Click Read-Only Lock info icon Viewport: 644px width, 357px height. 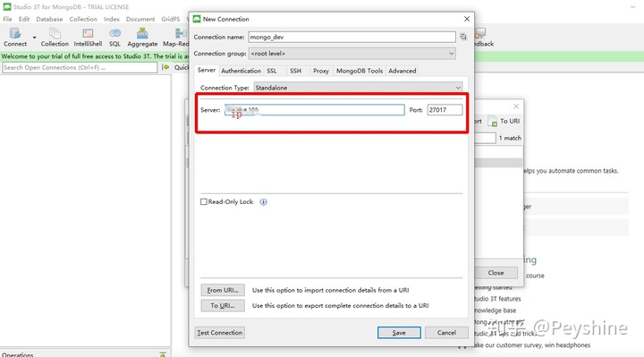pyautogui.click(x=263, y=201)
